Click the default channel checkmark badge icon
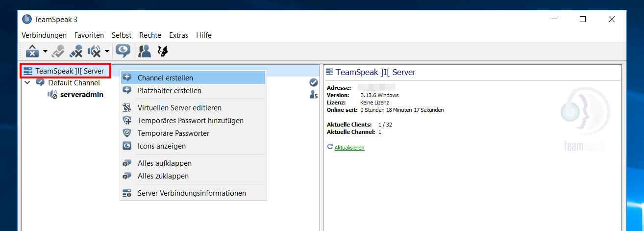Screen dimensions: 644x231 pyautogui.click(x=314, y=83)
